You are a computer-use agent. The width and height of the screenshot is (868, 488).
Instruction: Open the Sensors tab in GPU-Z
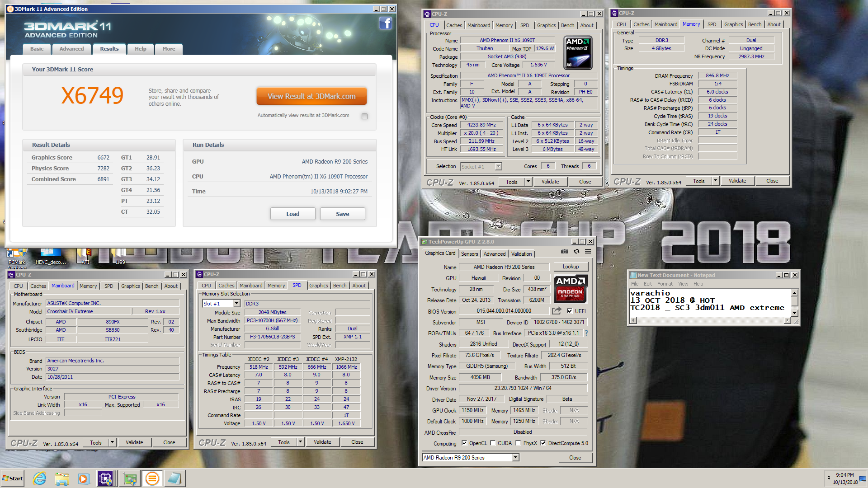coord(469,254)
